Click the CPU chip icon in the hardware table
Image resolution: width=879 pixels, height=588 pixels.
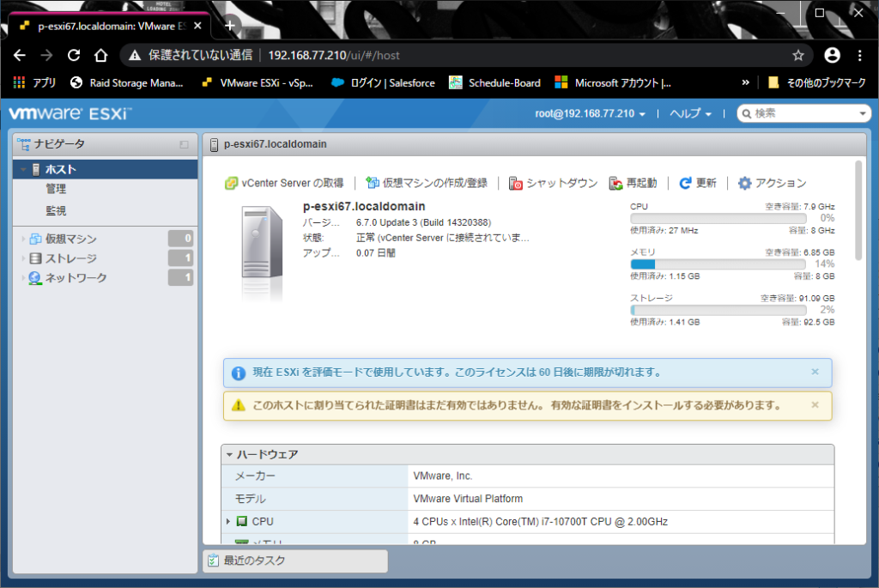[241, 521]
